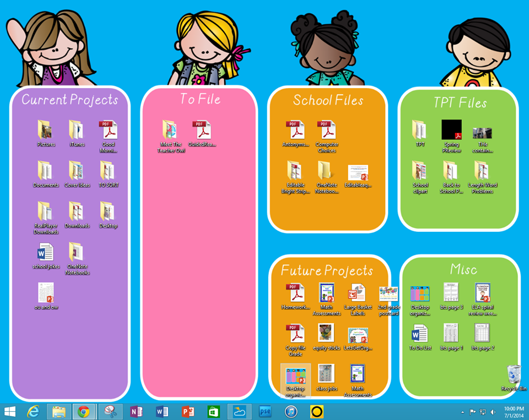This screenshot has height=420, width=529.
Task: Click the network status tray icon
Action: (x=483, y=412)
